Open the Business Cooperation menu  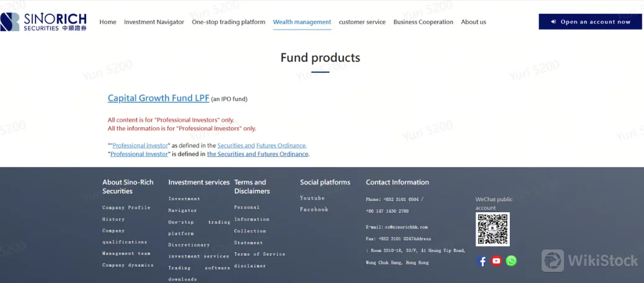424,22
